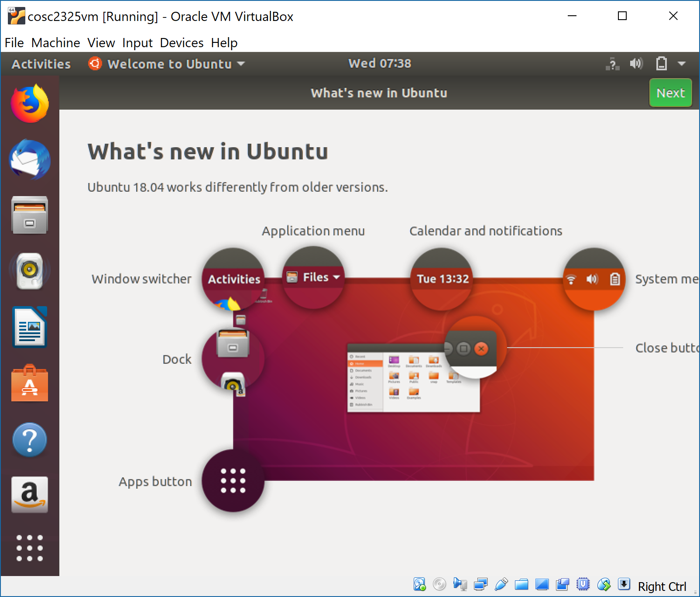Click the "Calendar and notifications" label

point(486,231)
